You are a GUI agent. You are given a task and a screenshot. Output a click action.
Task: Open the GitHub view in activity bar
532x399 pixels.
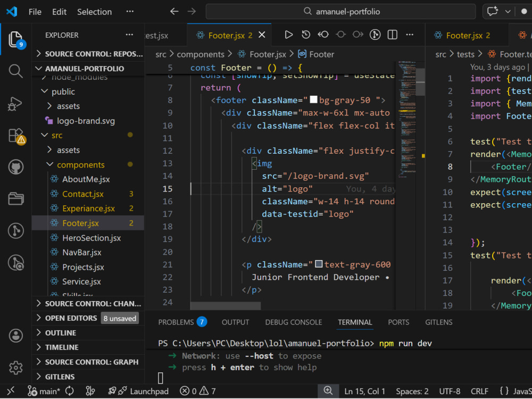(15, 167)
